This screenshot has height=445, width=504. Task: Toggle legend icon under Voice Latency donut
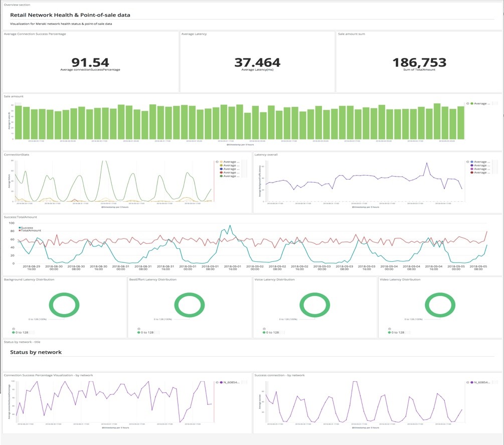264,329
